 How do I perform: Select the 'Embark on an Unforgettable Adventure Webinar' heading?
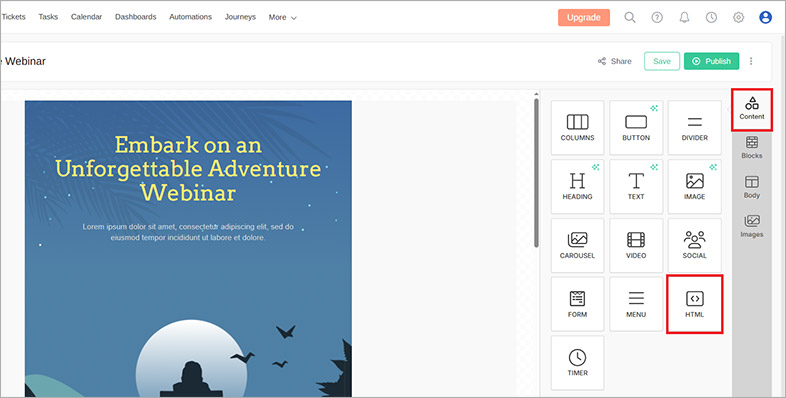click(x=188, y=169)
